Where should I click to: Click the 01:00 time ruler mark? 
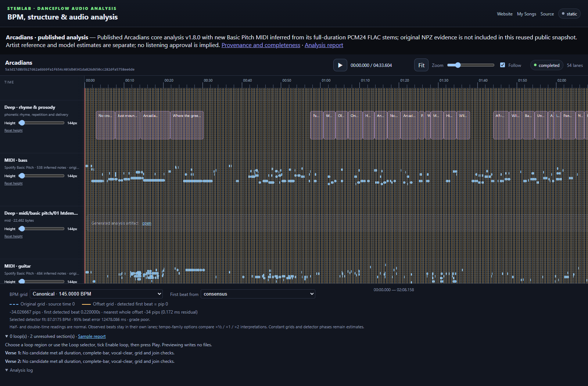[326, 80]
